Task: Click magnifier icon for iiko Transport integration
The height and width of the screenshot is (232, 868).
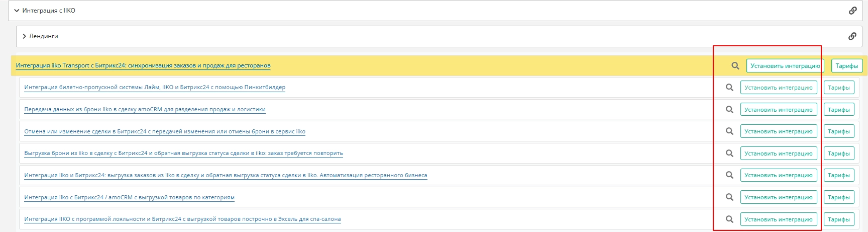Action: 735,66
